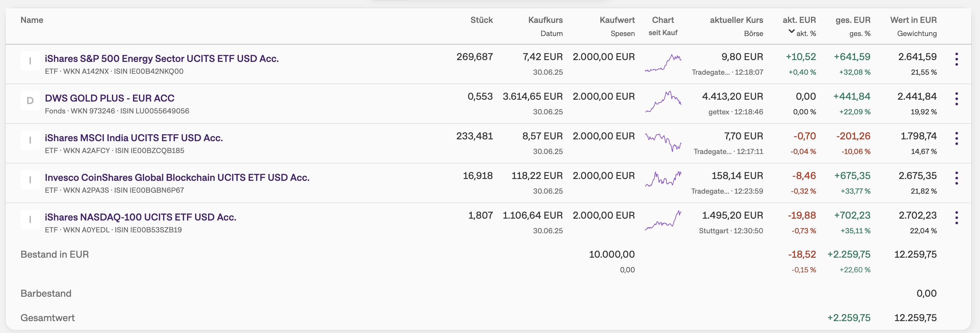The width and height of the screenshot is (980, 333).
Task: Open iShares S&P 500 Energy Sector ETF link
Action: 162,59
